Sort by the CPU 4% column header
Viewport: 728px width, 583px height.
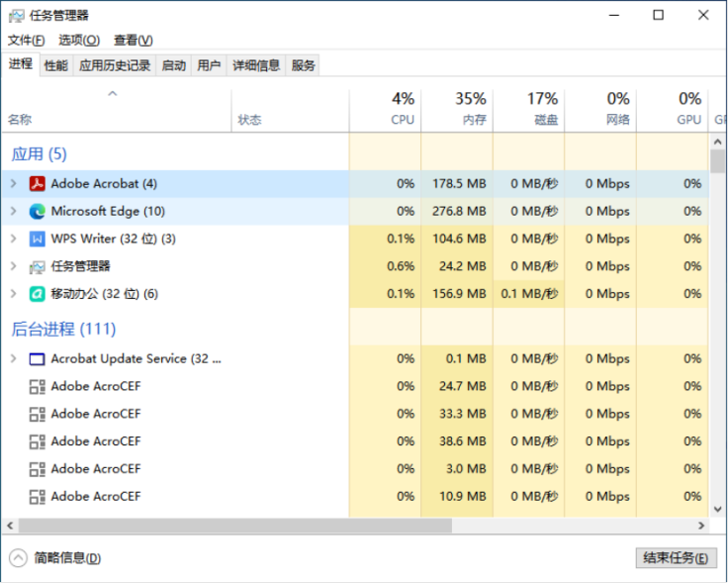point(386,111)
